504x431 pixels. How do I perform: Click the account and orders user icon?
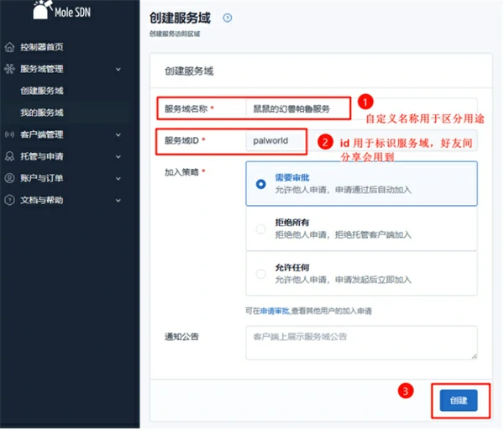[9, 178]
